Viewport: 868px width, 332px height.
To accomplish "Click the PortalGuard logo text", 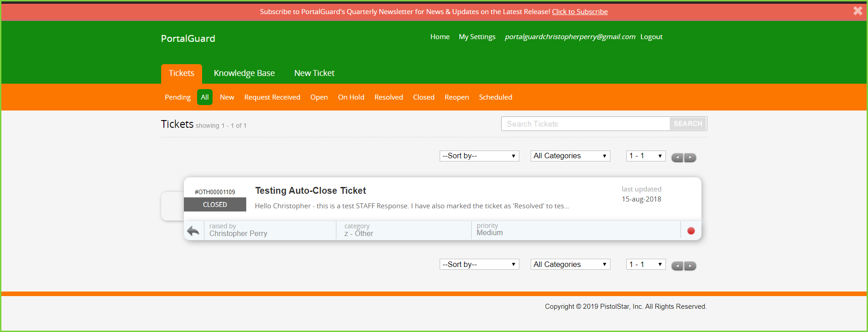I will [188, 39].
